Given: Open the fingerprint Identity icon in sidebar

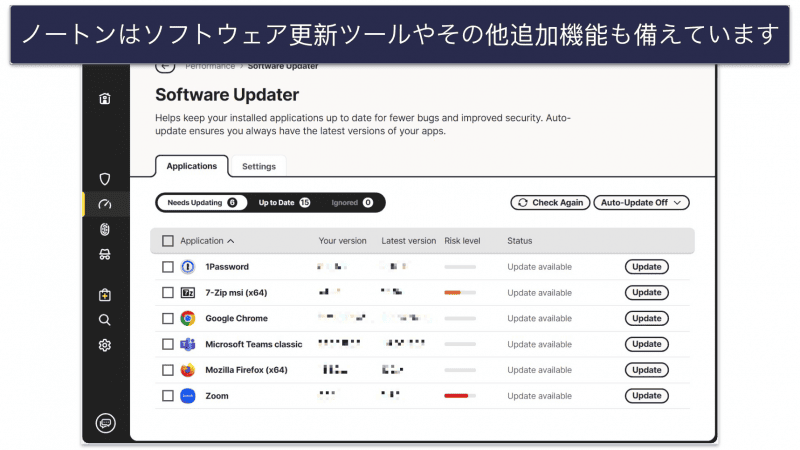Looking at the screenshot, I should tap(105, 229).
